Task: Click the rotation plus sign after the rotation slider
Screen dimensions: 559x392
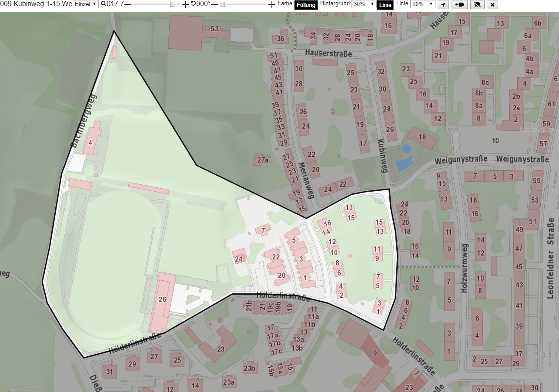Action: tap(272, 4)
